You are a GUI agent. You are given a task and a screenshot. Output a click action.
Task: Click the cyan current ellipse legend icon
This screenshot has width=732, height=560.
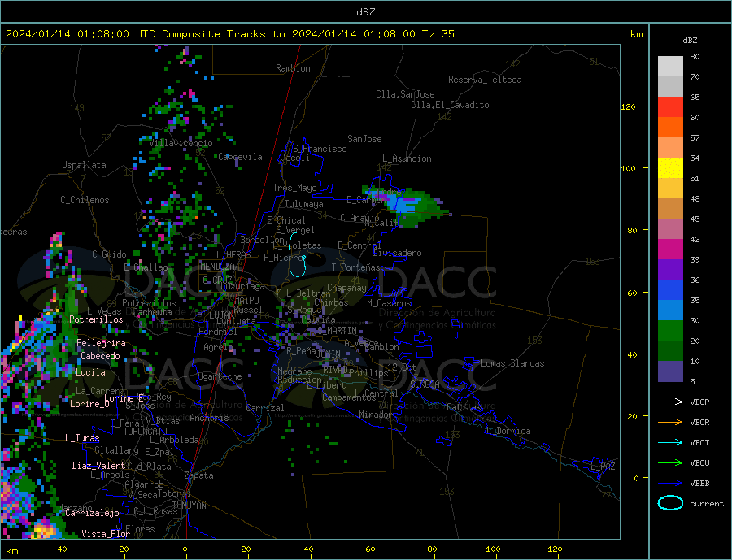tap(670, 503)
